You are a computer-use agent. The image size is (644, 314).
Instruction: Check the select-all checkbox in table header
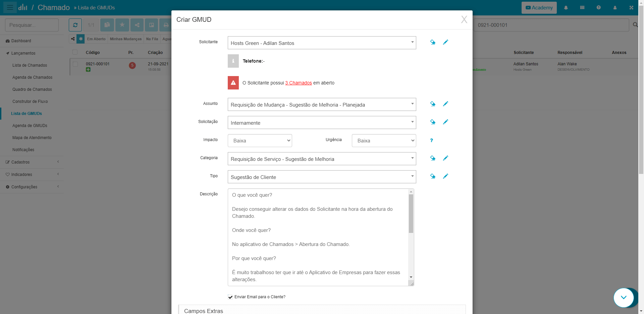(x=75, y=52)
